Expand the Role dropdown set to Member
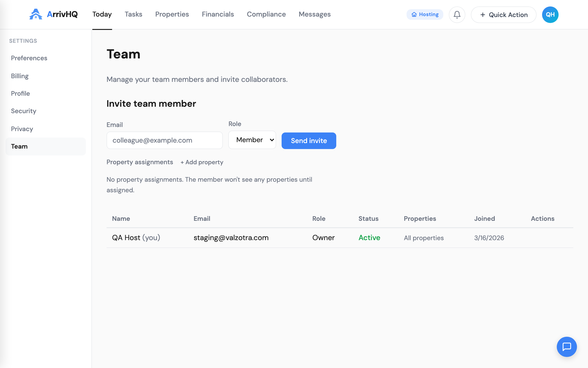Image resolution: width=588 pixels, height=368 pixels. coord(252,140)
